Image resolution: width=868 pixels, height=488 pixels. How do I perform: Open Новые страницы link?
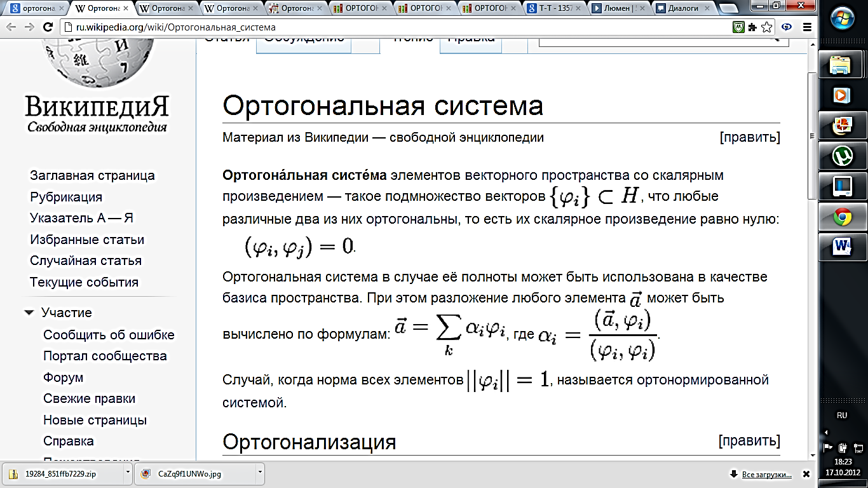(95, 420)
